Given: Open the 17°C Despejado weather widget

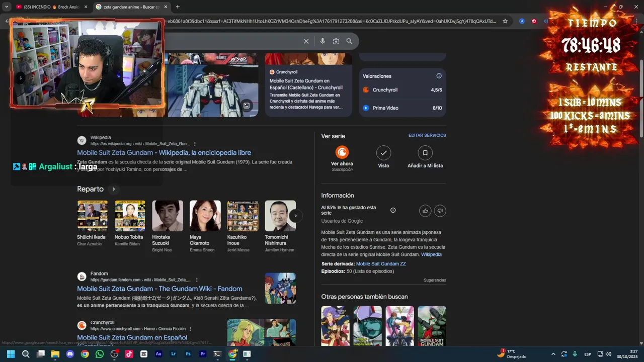Looking at the screenshot, I should click(512, 354).
